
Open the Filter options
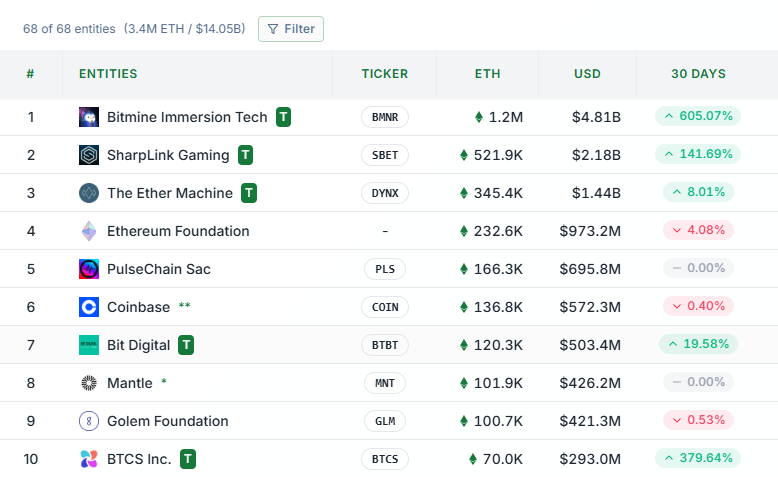click(x=291, y=29)
